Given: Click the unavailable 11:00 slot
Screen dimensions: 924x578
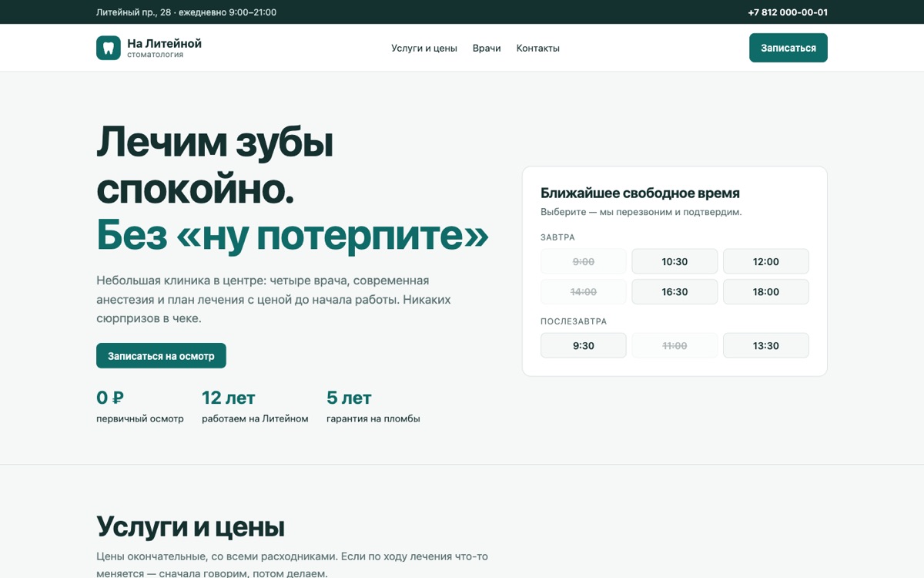Looking at the screenshot, I should (x=675, y=345).
